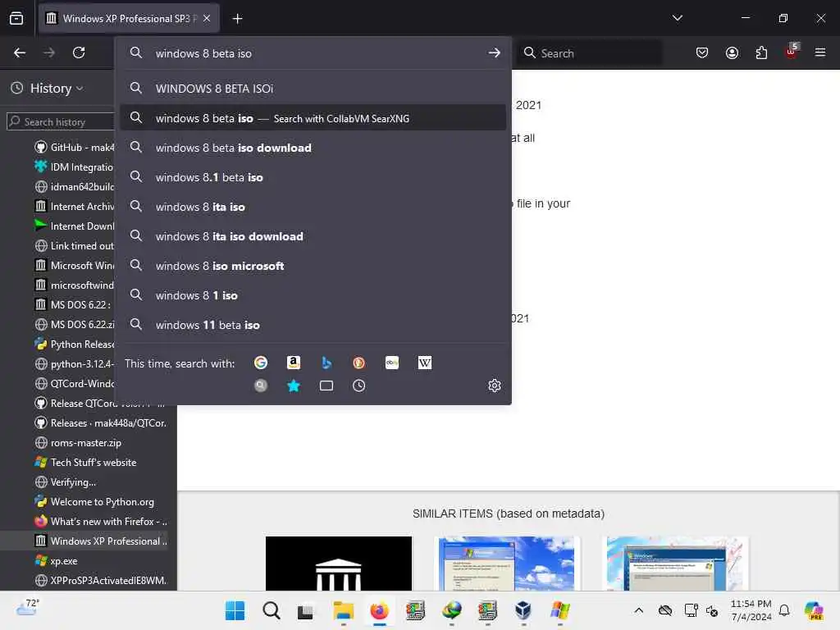Open the weather widget showing 72°
The height and width of the screenshot is (630, 840).
coord(28,606)
